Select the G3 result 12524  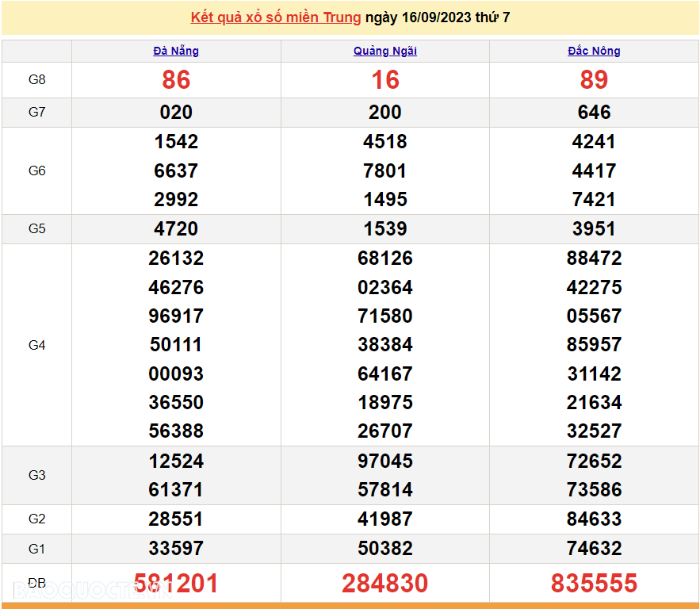(176, 461)
